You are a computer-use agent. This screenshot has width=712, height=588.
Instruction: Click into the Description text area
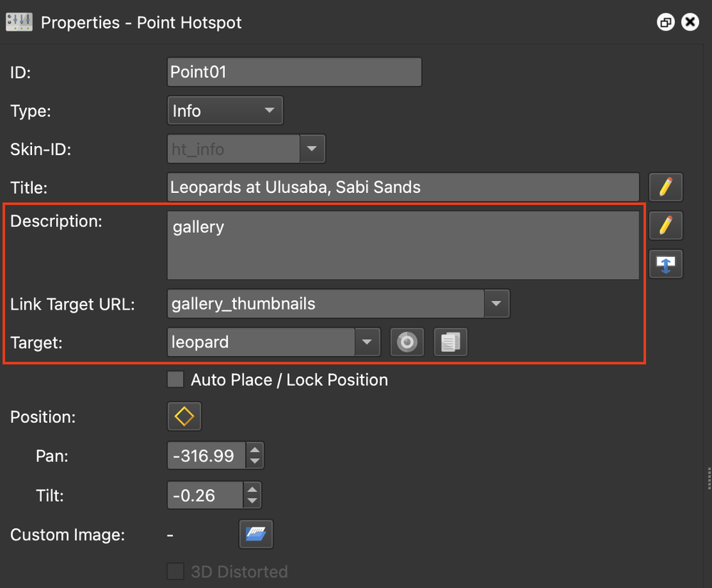(403, 246)
